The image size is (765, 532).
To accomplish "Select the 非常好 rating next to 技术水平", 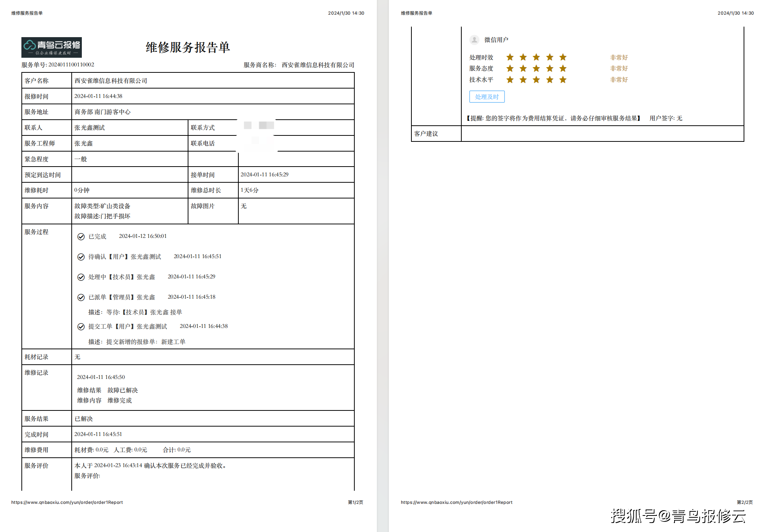I will pos(619,80).
